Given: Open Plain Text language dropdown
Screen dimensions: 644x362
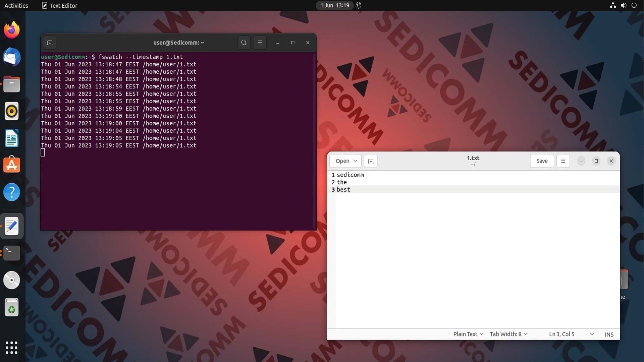Looking at the screenshot, I should click(468, 334).
